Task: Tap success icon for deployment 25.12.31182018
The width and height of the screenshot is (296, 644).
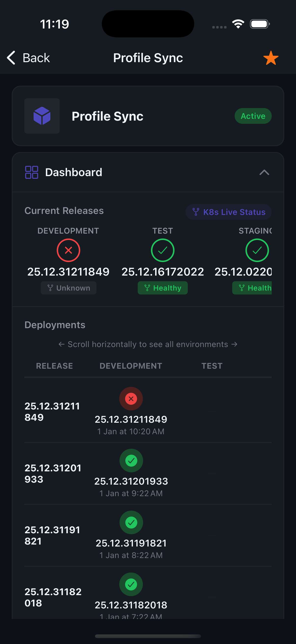Action: click(131, 584)
